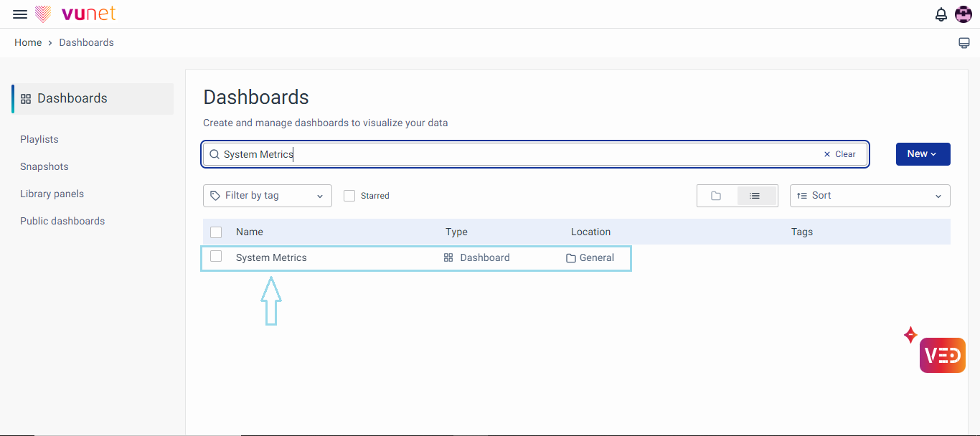Screen dimensions: 980x436
Task: Open the VED assistant widget
Action: point(942,355)
